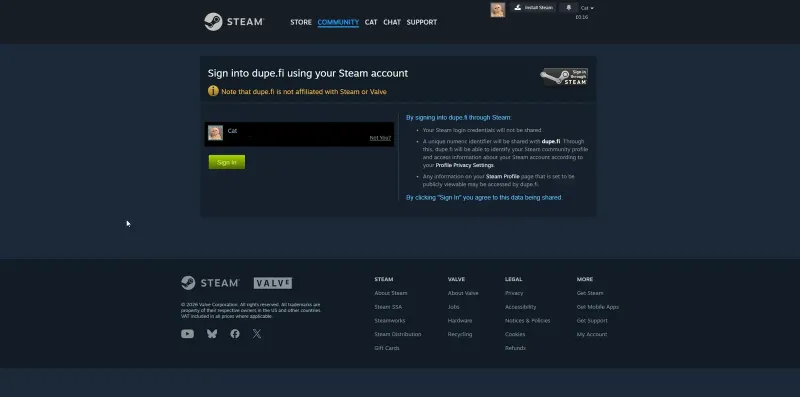
Task: Open the Profile Privacy Settings link
Action: tap(465, 165)
